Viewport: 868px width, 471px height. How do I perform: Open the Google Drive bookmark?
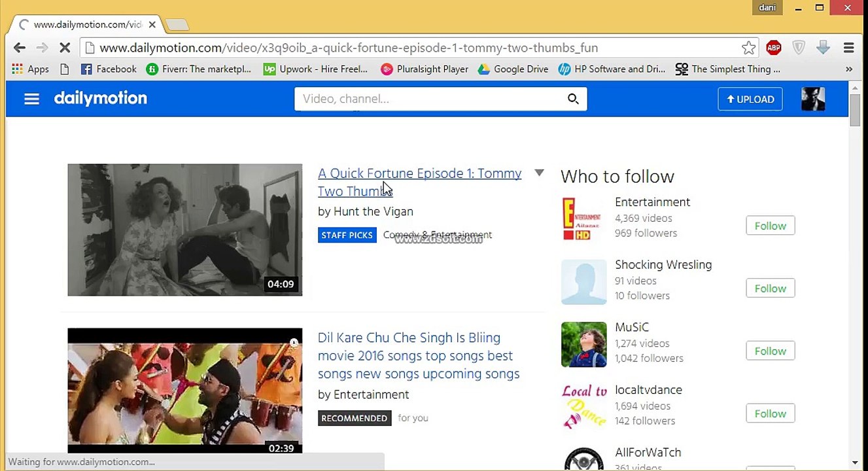pyautogui.click(x=513, y=69)
